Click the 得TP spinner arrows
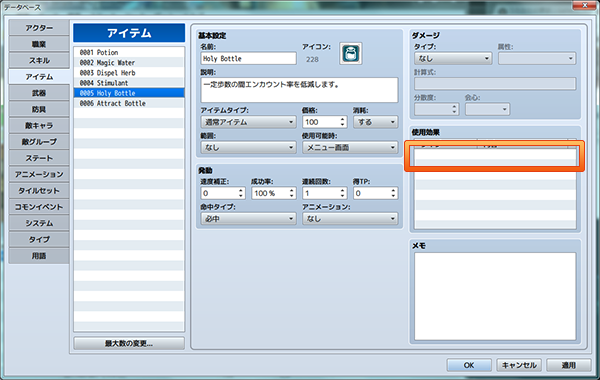This screenshot has width=600, height=380. 394,193
